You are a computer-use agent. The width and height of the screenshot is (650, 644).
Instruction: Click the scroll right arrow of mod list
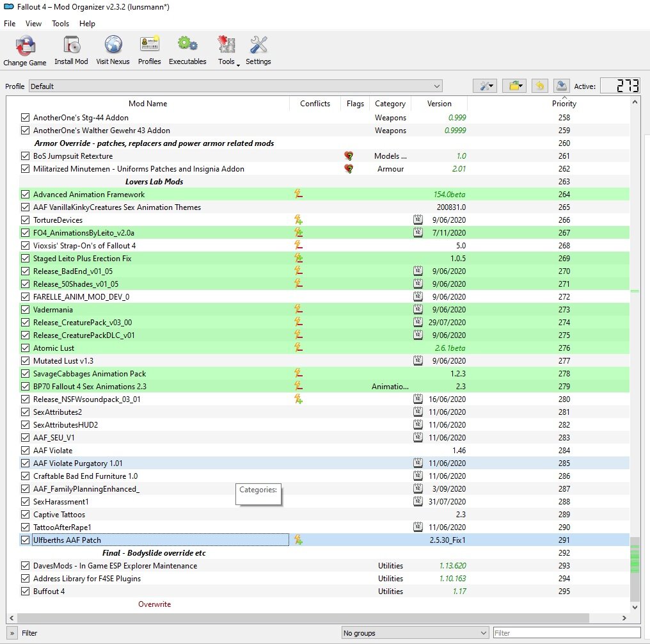pyautogui.click(x=624, y=618)
